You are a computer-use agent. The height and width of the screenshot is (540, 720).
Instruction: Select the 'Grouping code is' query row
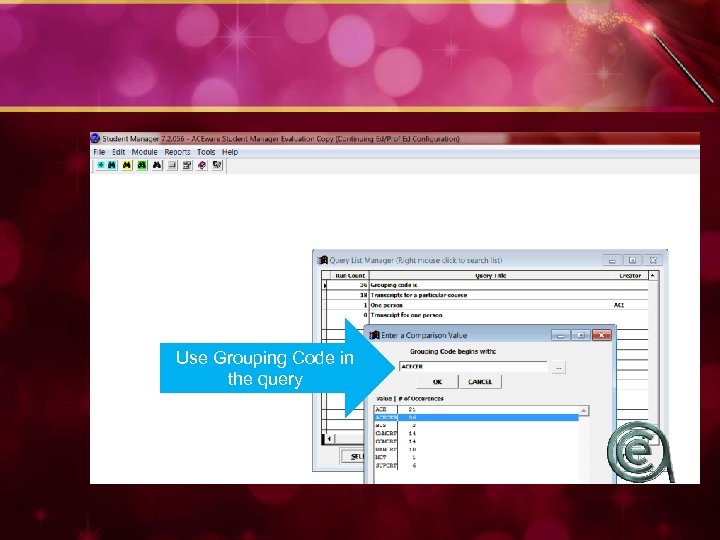coord(487,285)
